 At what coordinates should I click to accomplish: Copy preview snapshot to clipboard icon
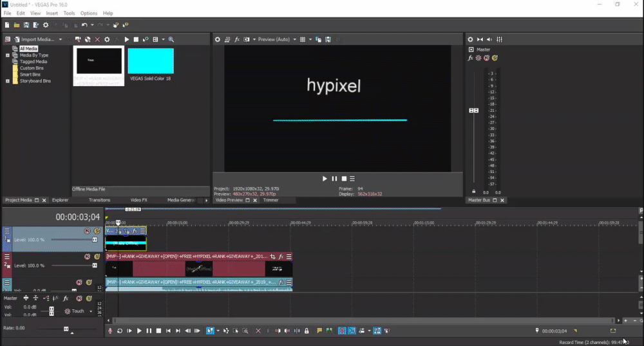(318, 39)
